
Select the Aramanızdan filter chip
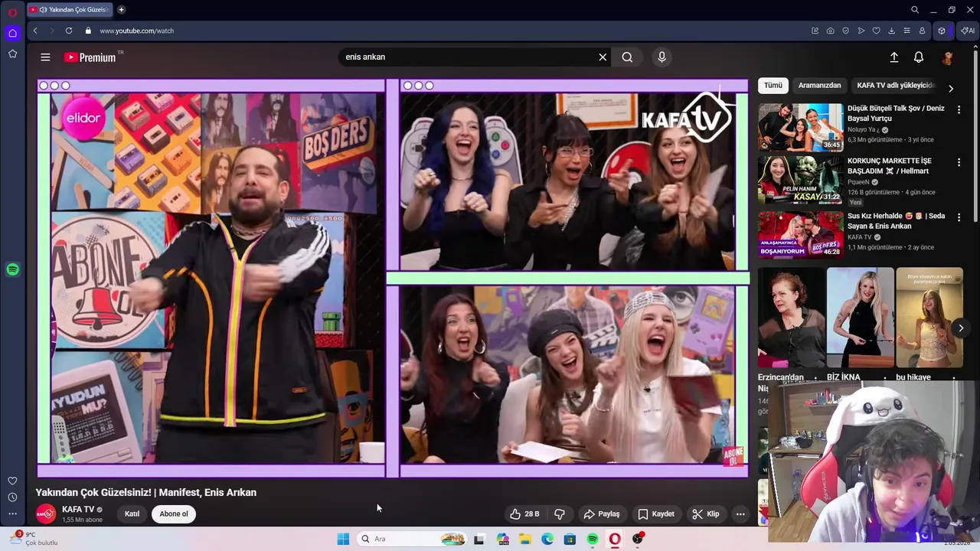819,86
